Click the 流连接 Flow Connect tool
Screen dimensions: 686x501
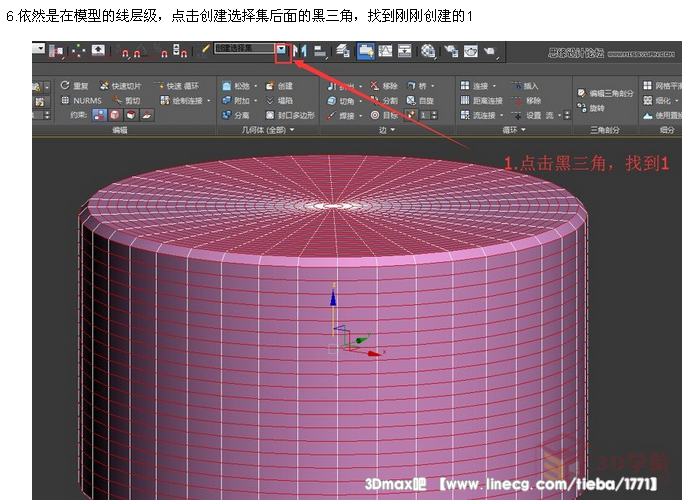[478, 115]
